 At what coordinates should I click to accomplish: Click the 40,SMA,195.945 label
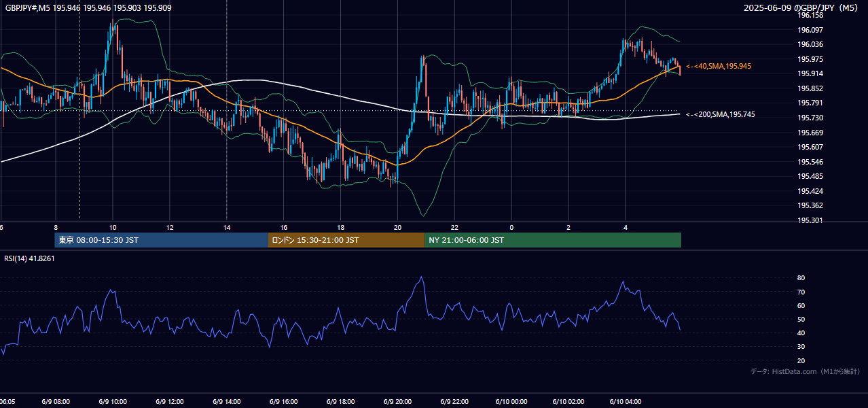719,66
